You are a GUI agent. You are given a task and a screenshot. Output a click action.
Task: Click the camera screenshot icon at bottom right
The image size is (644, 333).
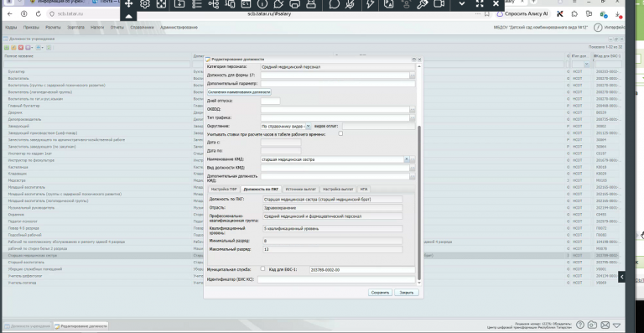tap(592, 325)
